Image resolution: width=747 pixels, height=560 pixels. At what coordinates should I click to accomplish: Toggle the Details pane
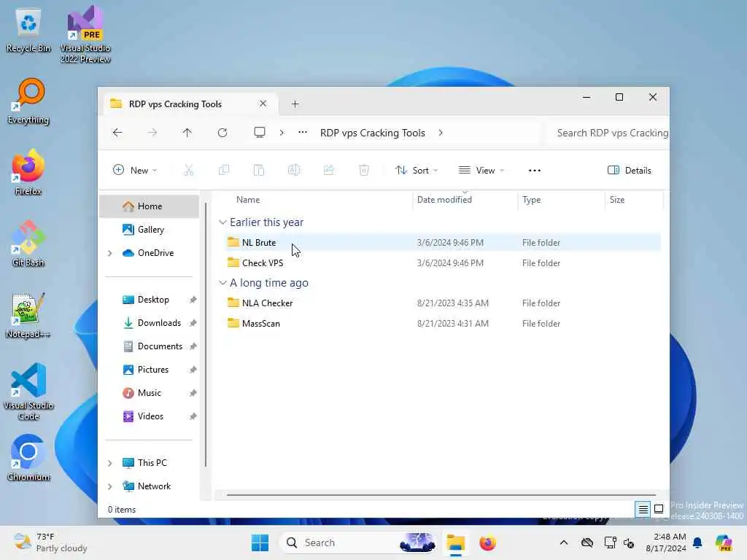[630, 171]
